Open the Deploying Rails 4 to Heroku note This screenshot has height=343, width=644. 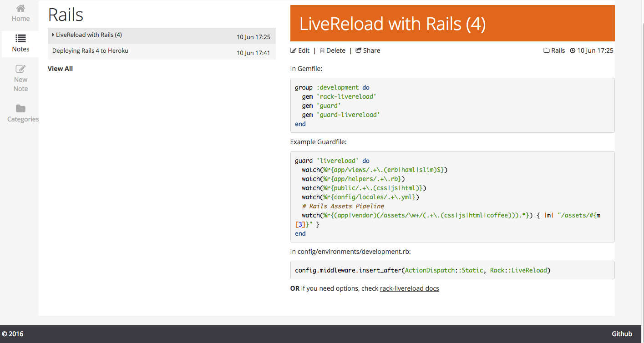click(162, 51)
